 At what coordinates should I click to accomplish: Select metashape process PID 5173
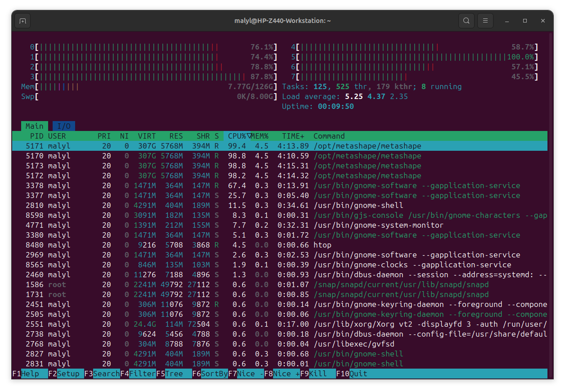(x=280, y=166)
